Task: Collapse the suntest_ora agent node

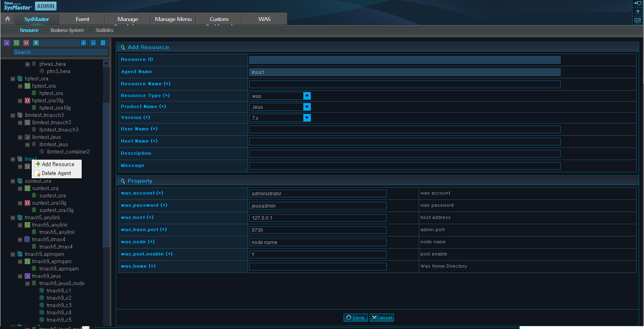Action: click(13, 181)
